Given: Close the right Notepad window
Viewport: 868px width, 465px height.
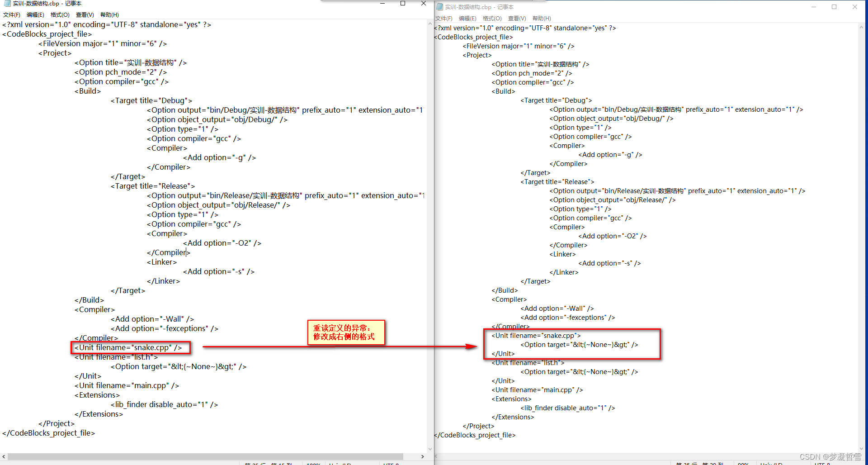Looking at the screenshot, I should click(x=855, y=7).
